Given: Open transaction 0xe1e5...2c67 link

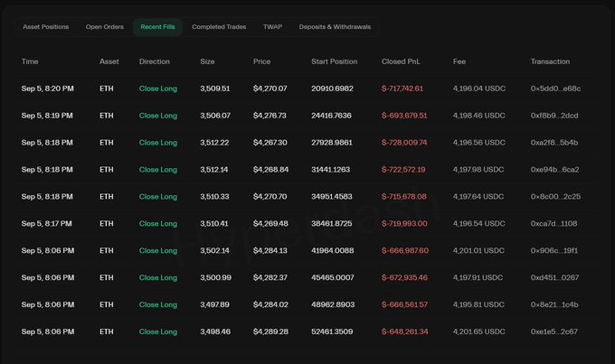Looking at the screenshot, I should click(x=554, y=331).
